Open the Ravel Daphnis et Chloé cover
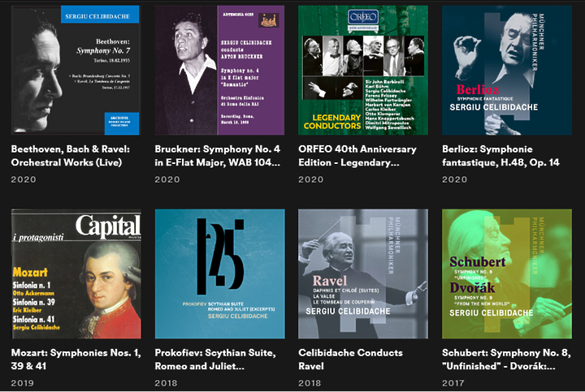585x392 pixels. coord(363,274)
